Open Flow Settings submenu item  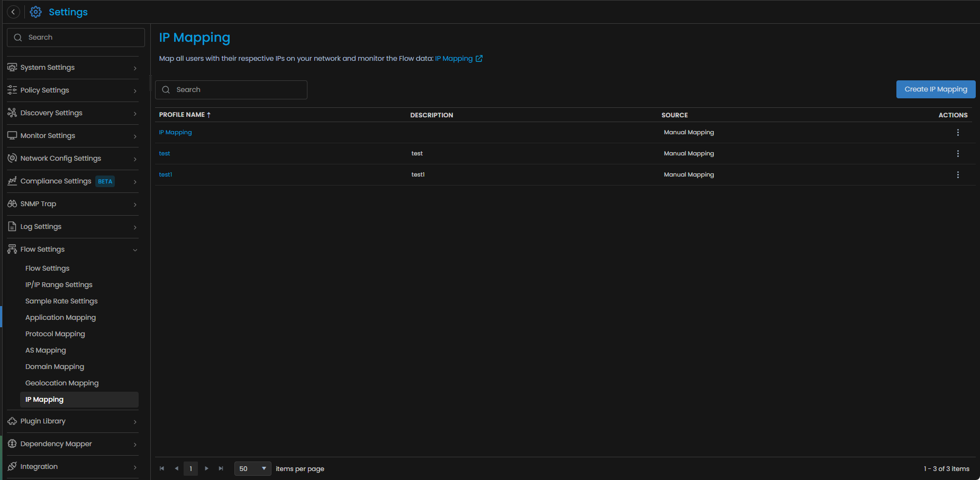coord(48,268)
